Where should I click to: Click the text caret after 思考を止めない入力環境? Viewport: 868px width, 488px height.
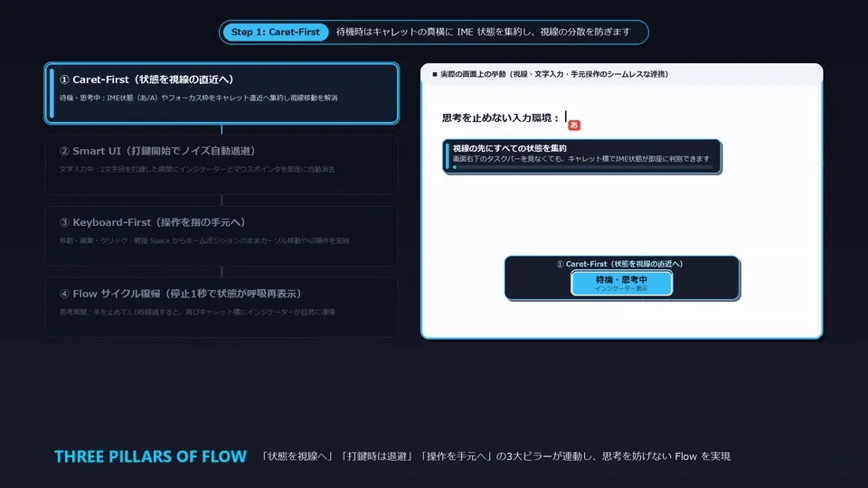pyautogui.click(x=565, y=117)
